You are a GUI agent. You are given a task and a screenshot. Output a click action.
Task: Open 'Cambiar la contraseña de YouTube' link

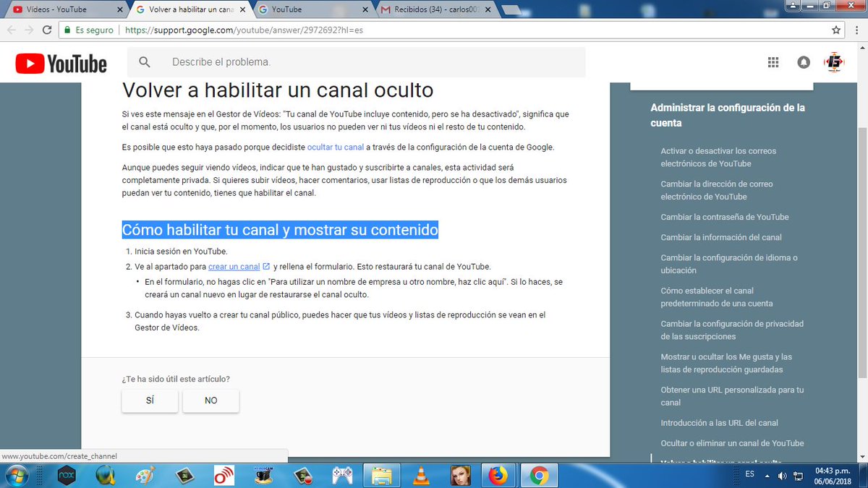pyautogui.click(x=725, y=217)
